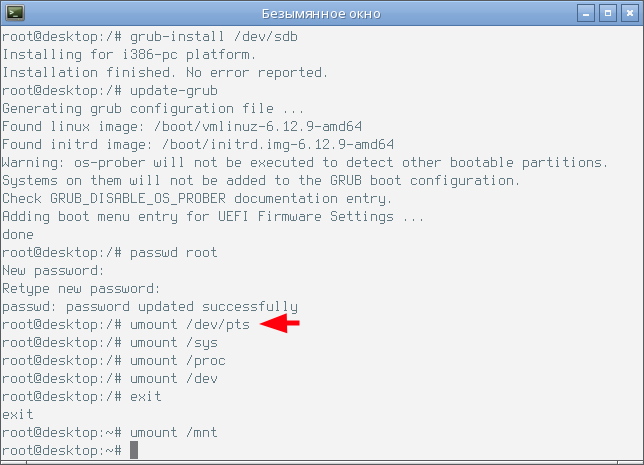Click the UEFI Firmware Settings line
644x465 pixels.
213,216
